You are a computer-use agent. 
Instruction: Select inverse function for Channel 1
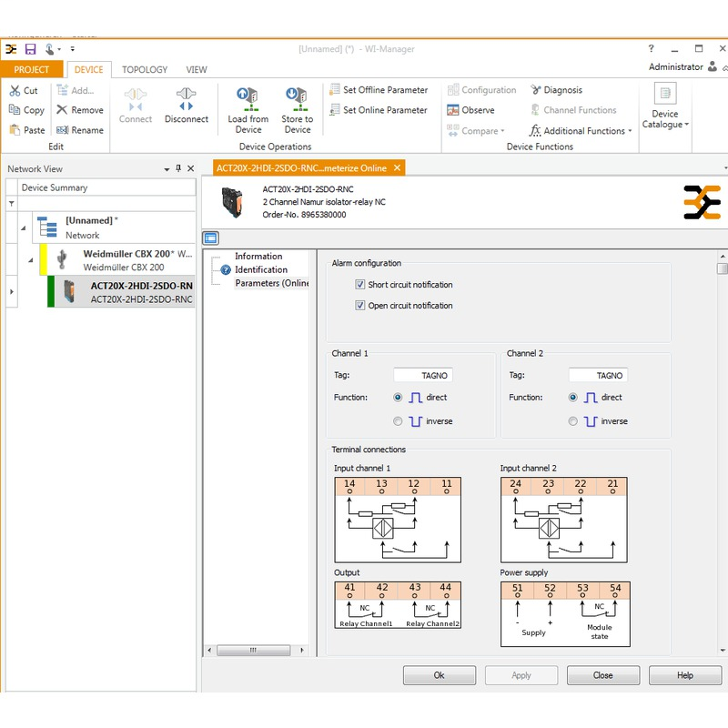pyautogui.click(x=398, y=421)
